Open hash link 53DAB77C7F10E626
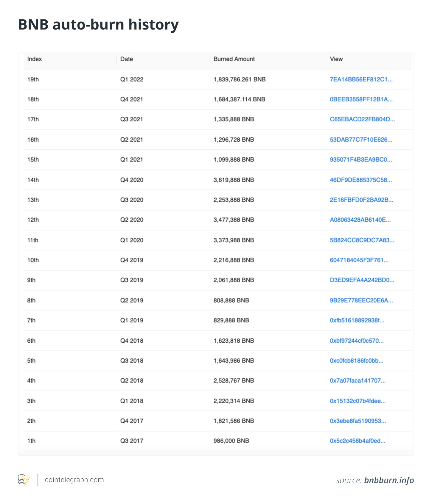Image resolution: width=432 pixels, height=504 pixels. pos(361,140)
